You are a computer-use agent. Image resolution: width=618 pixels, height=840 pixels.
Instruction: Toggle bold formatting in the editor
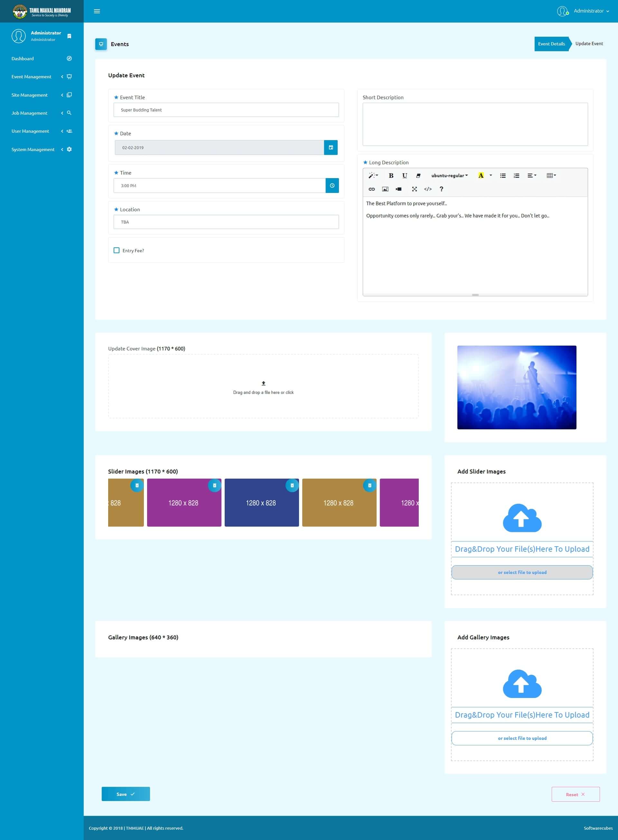click(391, 176)
